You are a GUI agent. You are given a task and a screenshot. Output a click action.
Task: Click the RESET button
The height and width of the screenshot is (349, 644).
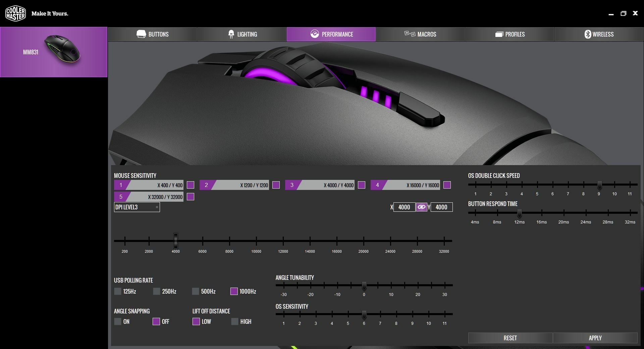click(x=511, y=338)
